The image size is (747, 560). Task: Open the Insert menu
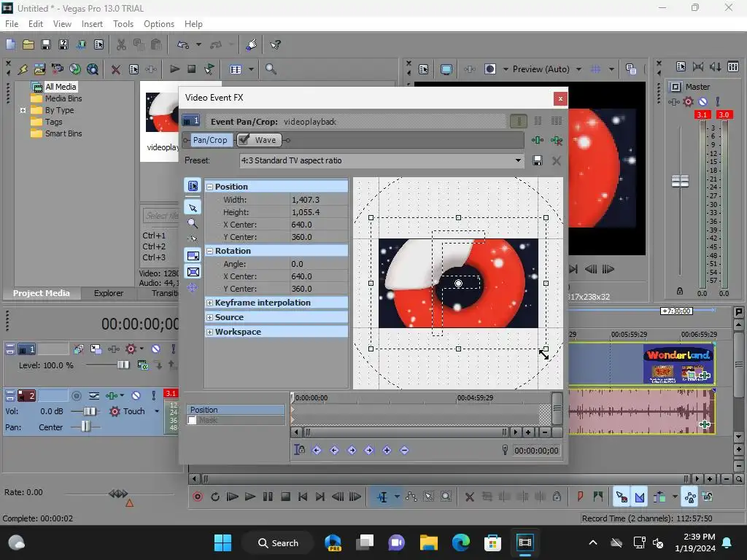[92, 24]
